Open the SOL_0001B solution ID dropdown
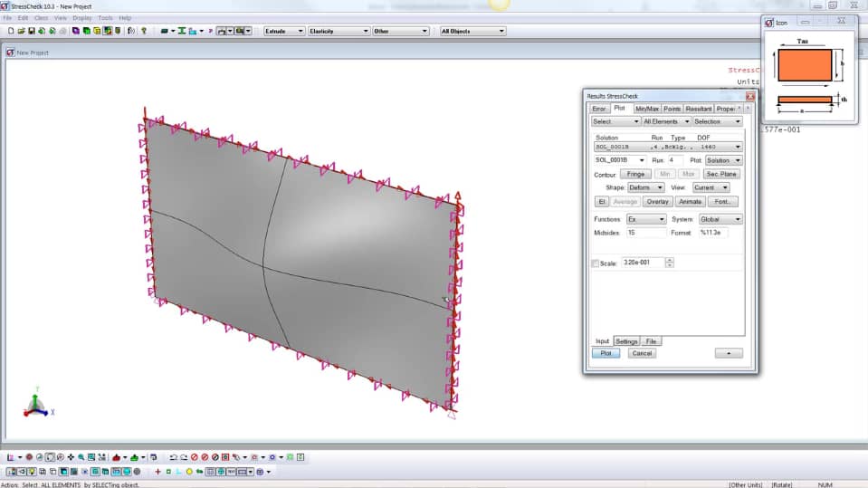This screenshot has height=488, width=868. click(619, 160)
